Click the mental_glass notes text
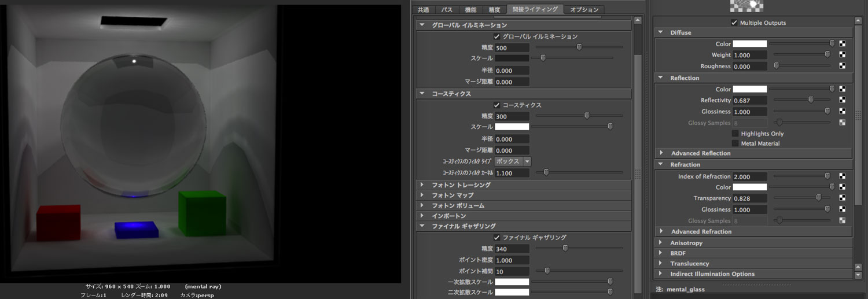 tap(686, 289)
